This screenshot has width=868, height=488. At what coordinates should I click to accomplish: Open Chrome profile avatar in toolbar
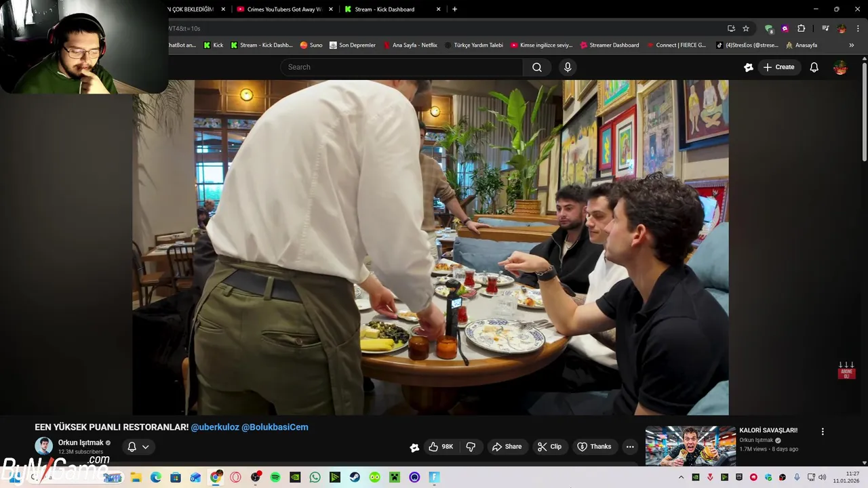pyautogui.click(x=842, y=28)
